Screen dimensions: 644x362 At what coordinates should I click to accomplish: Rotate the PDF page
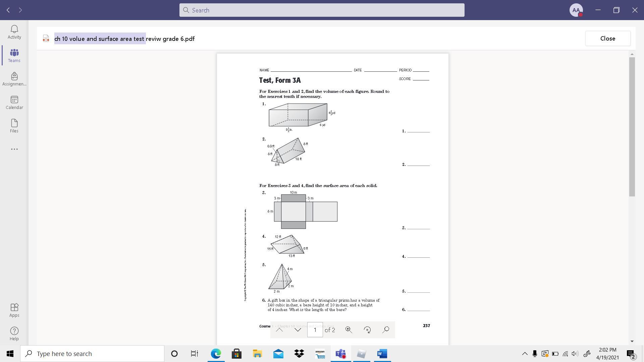tap(367, 330)
